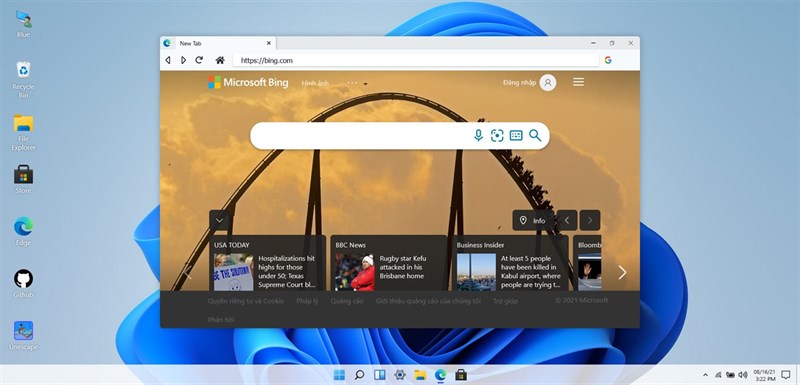Open BBC News Rugby star Kefu article
The height and width of the screenshot is (385, 800).
403,267
